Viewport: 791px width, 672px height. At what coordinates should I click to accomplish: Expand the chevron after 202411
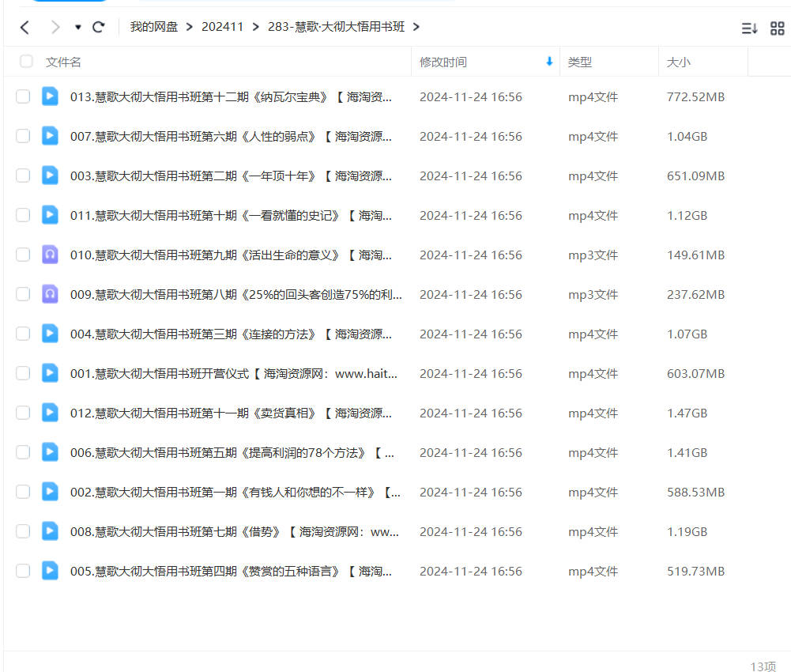click(x=256, y=27)
